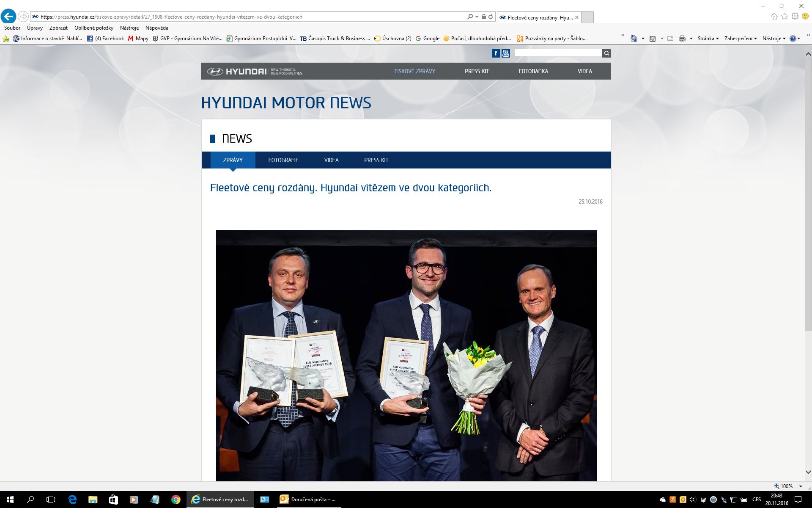The width and height of the screenshot is (812, 508).
Task: Select the FOTOGRAFIE tab
Action: tap(283, 160)
